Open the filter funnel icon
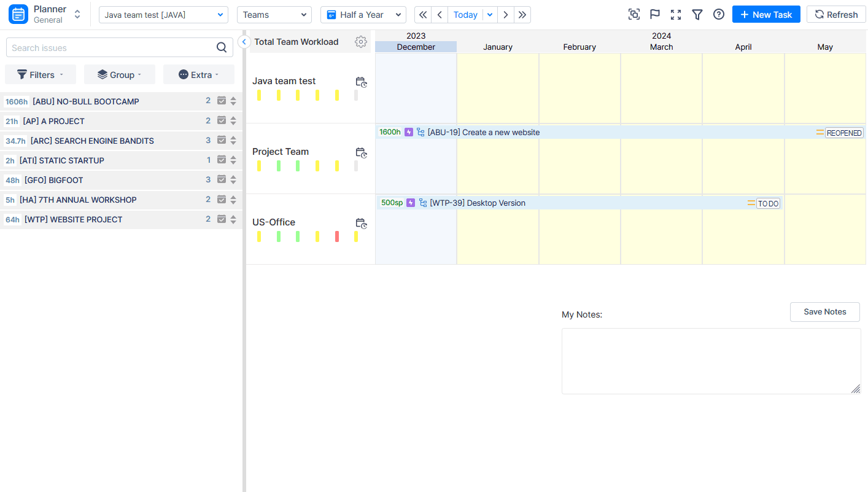Screen dimensions: 868x492 tap(697, 14)
